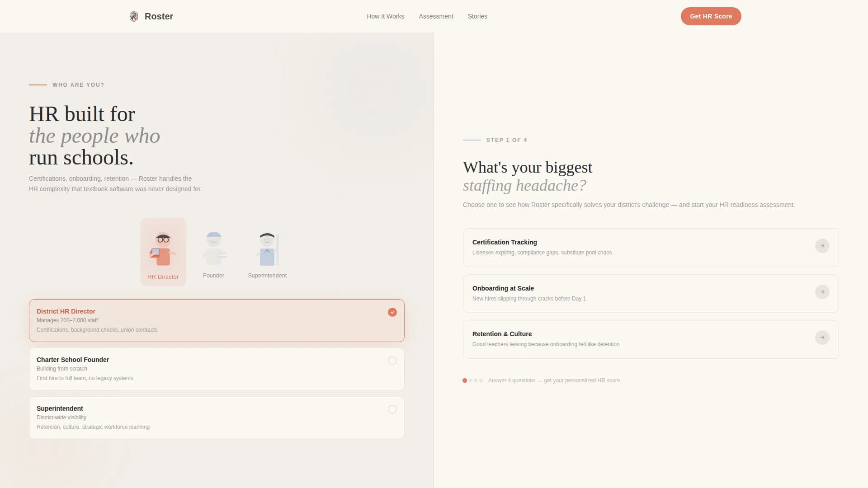The width and height of the screenshot is (868, 488).
Task: Click 'District-wide visibility' text
Action: click(x=61, y=418)
